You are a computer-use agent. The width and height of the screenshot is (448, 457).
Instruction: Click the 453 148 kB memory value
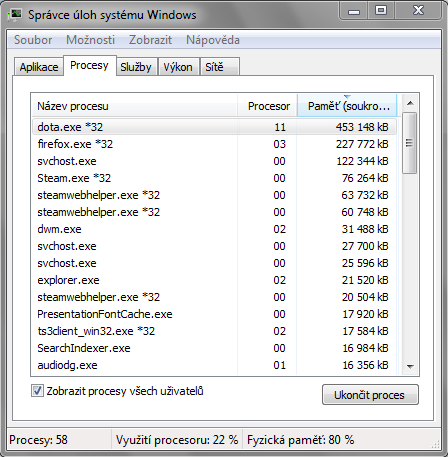362,127
